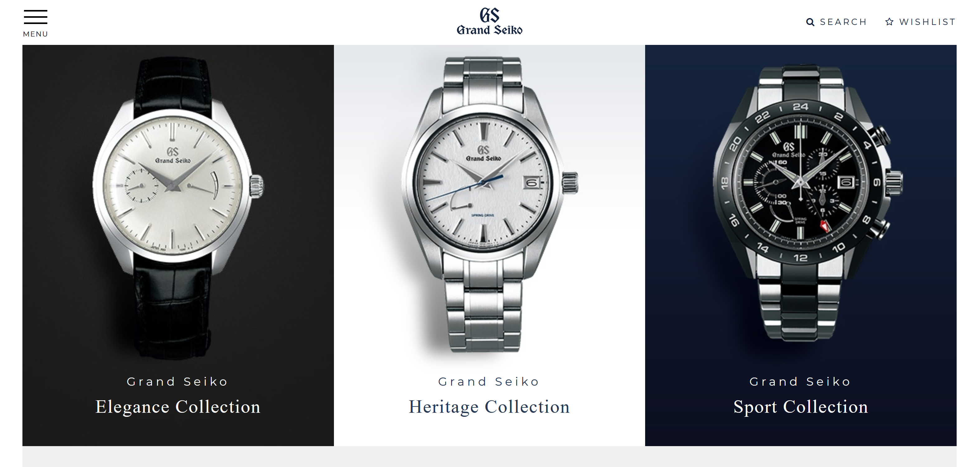Click the Grand Seiko wordmark in header
980x467 pixels.
click(x=490, y=30)
